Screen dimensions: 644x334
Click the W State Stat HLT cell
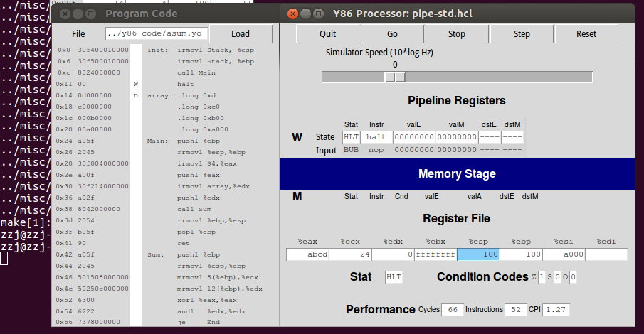coord(351,137)
